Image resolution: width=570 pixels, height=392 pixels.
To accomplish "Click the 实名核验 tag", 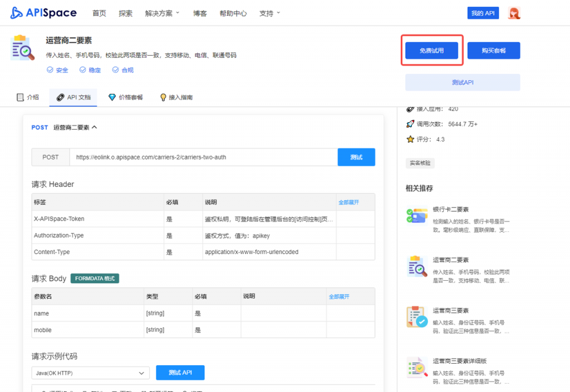I will (420, 163).
